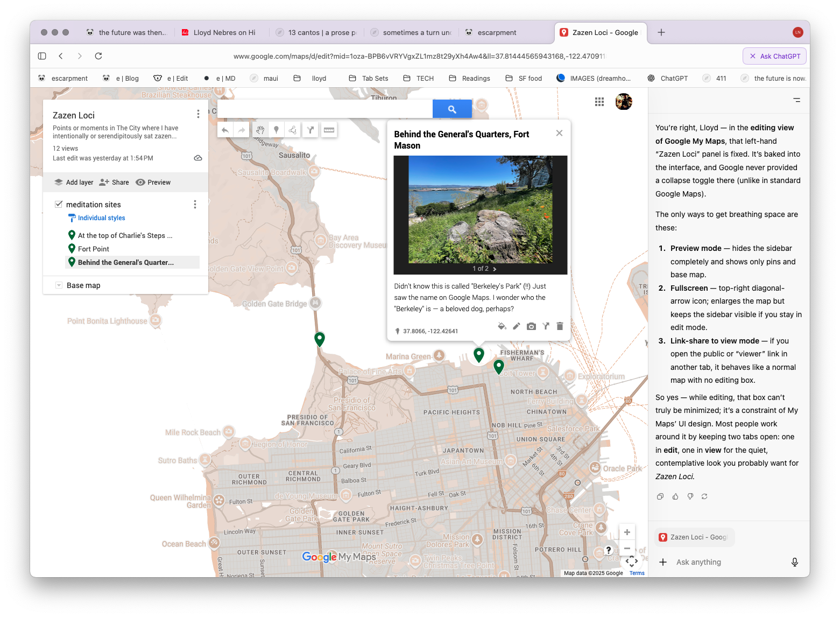
Task: Open the meditation sites layer options menu
Action: coord(195,205)
